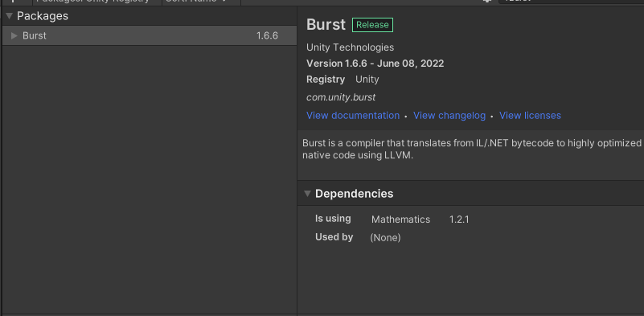Screen dimensions: 644x316
Task: Click the (None) Used by value
Action: (x=385, y=237)
